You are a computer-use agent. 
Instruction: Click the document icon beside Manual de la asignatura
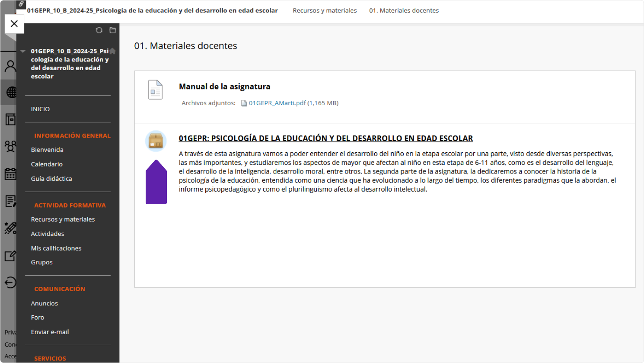[x=155, y=90]
